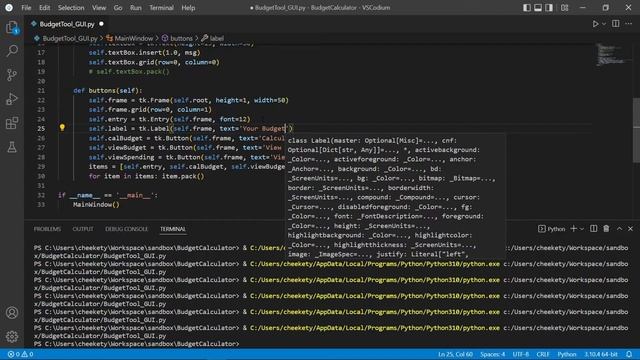Open editor More Actions ellipsis
Viewport: 640px width, 360px height.
click(629, 24)
